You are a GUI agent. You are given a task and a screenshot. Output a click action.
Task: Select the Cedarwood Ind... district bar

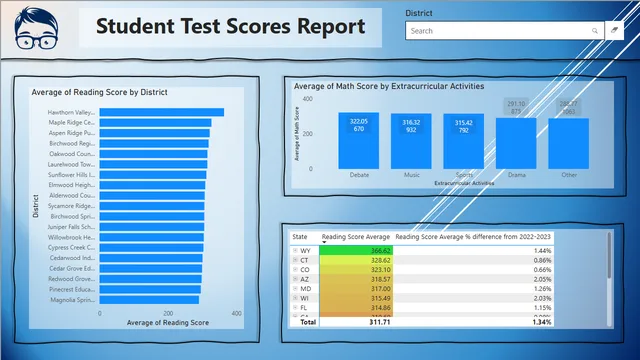(x=151, y=258)
